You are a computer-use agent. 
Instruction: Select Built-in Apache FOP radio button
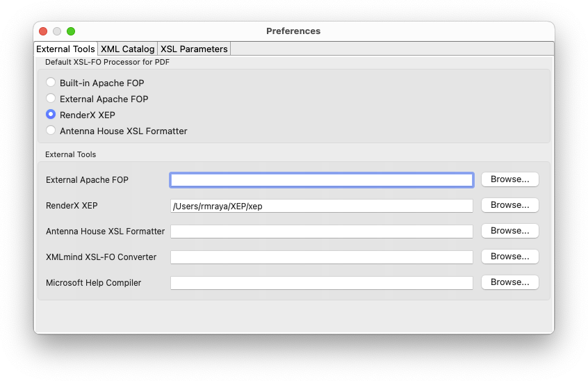tap(51, 82)
